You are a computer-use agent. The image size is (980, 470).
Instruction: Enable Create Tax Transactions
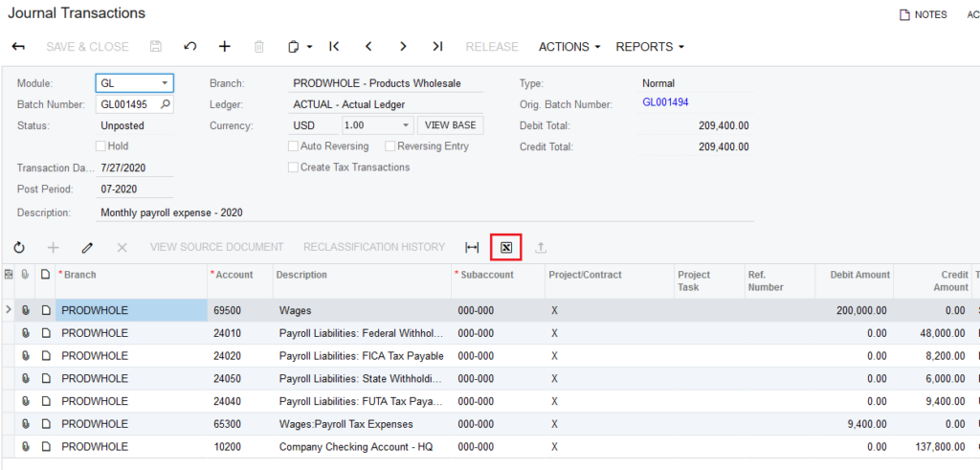click(x=293, y=168)
